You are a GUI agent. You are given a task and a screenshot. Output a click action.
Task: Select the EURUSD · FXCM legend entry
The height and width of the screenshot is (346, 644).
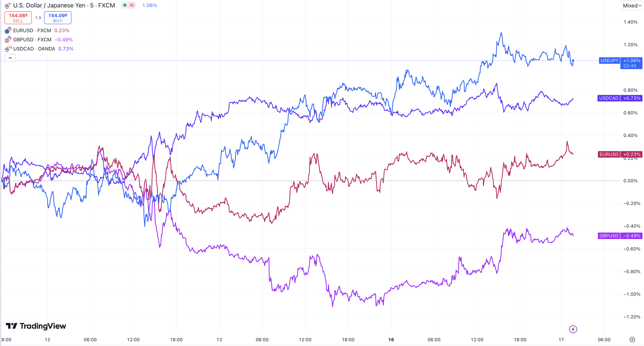[x=32, y=30]
